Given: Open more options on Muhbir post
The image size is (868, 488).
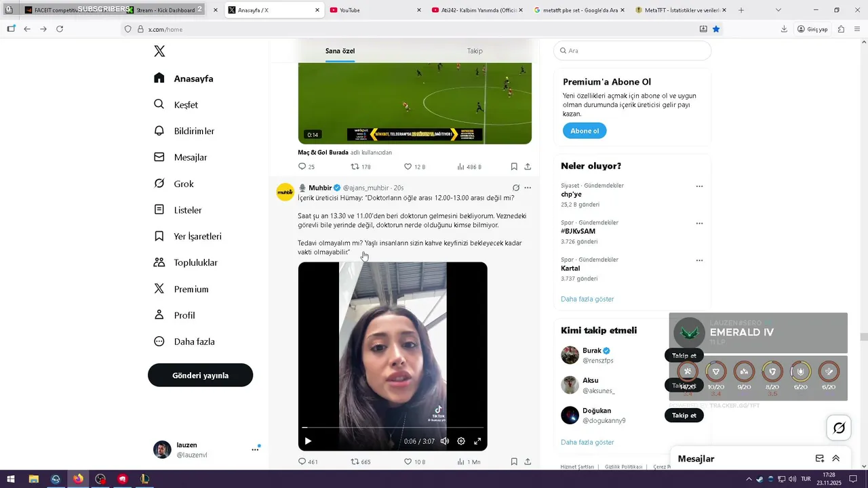Looking at the screenshot, I should tap(528, 188).
